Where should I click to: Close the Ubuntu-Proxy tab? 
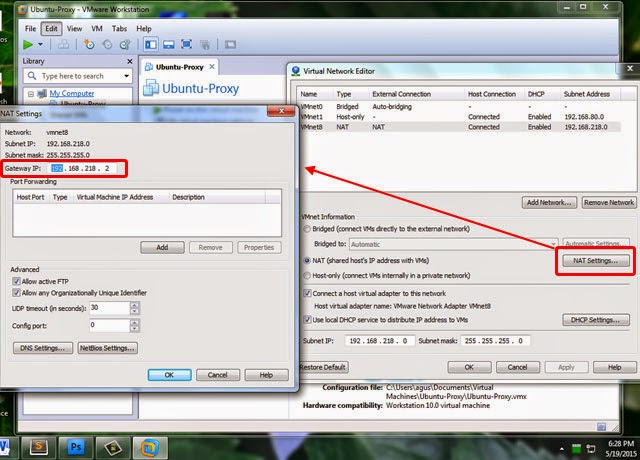[x=212, y=67]
